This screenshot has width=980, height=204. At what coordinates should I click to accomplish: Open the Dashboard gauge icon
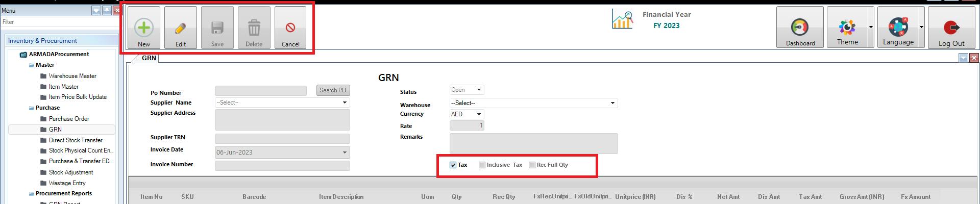coord(800,28)
